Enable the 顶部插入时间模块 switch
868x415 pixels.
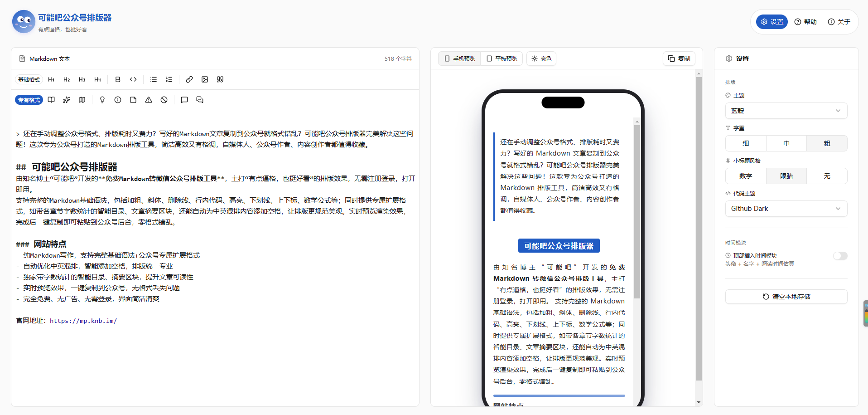point(840,256)
